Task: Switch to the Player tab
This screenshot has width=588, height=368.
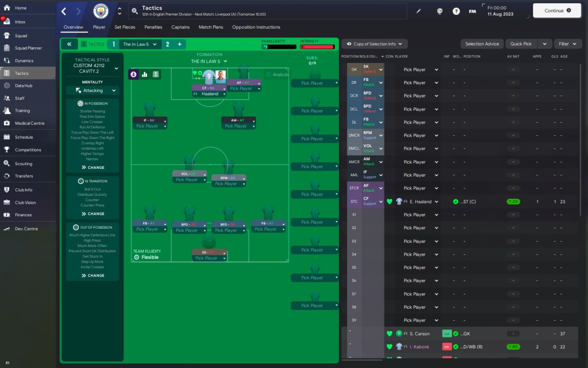Action: click(x=99, y=27)
